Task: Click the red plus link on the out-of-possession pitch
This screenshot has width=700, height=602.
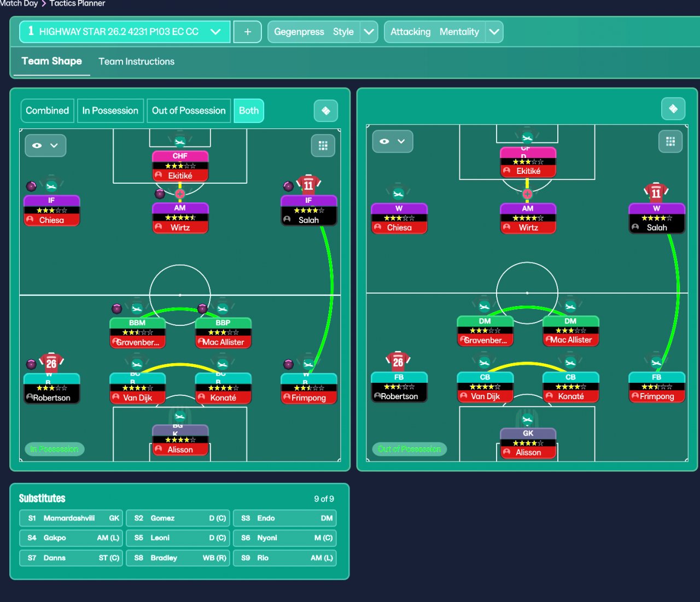Action: pyautogui.click(x=527, y=194)
